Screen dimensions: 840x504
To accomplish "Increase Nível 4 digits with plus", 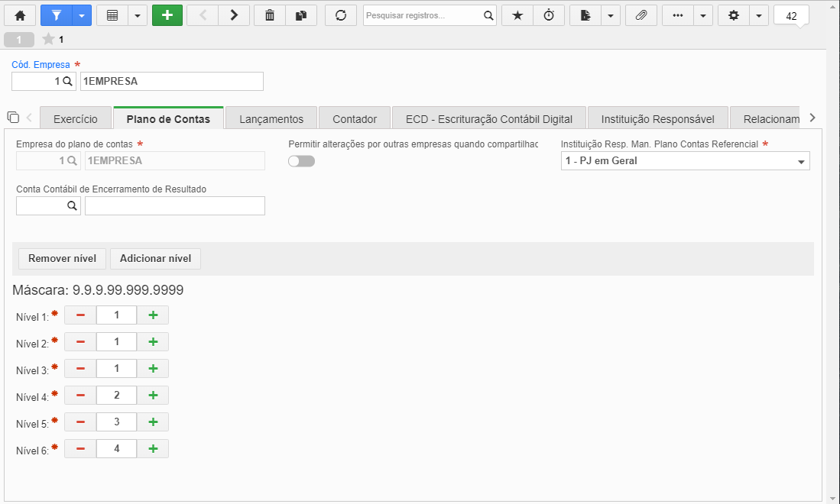I will 153,396.
